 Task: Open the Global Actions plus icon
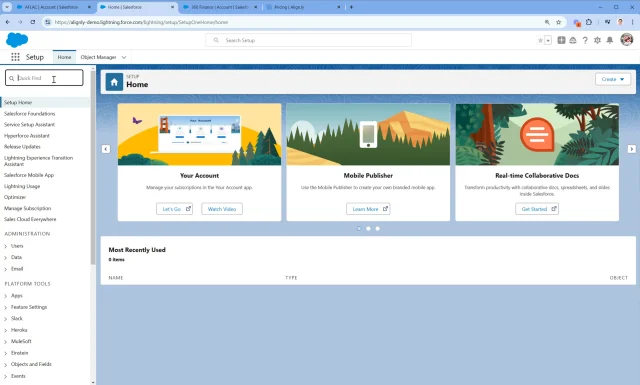561,40
